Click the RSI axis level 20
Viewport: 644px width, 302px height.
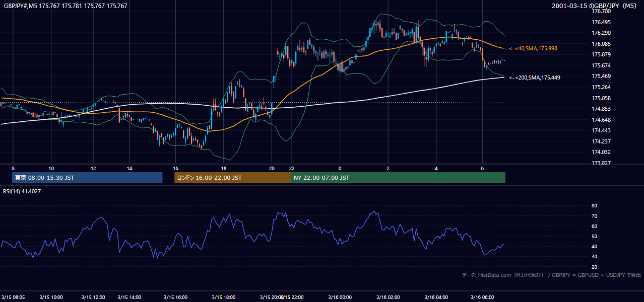point(594,267)
